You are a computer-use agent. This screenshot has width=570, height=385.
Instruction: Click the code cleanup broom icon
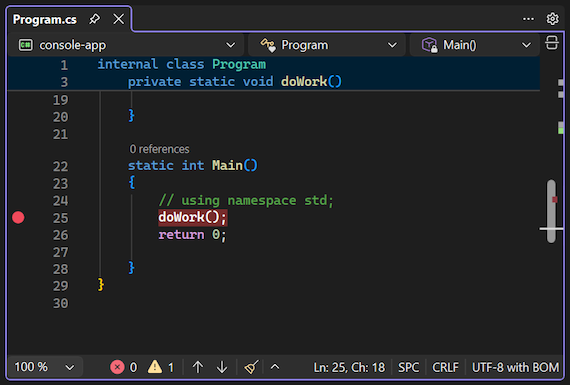pos(251,367)
